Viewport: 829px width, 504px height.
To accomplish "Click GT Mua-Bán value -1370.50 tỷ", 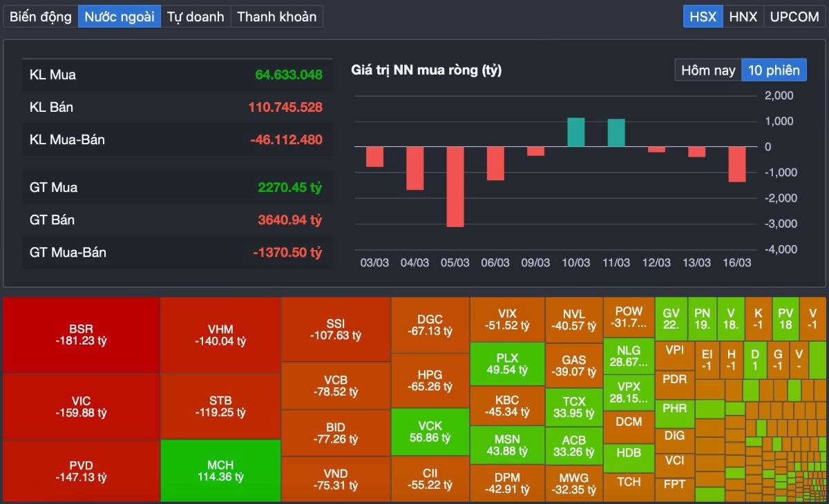I will pos(287,252).
